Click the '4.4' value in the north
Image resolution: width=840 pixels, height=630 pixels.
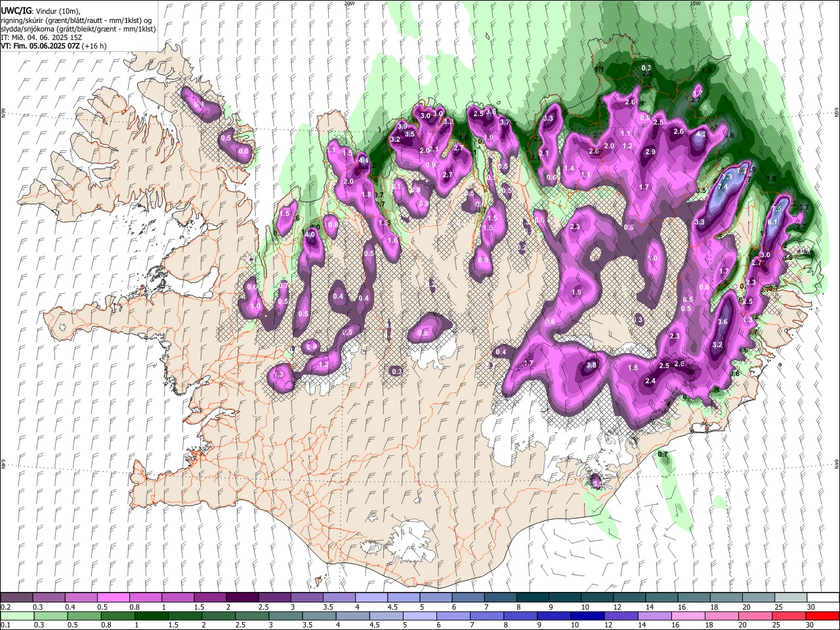[364, 161]
